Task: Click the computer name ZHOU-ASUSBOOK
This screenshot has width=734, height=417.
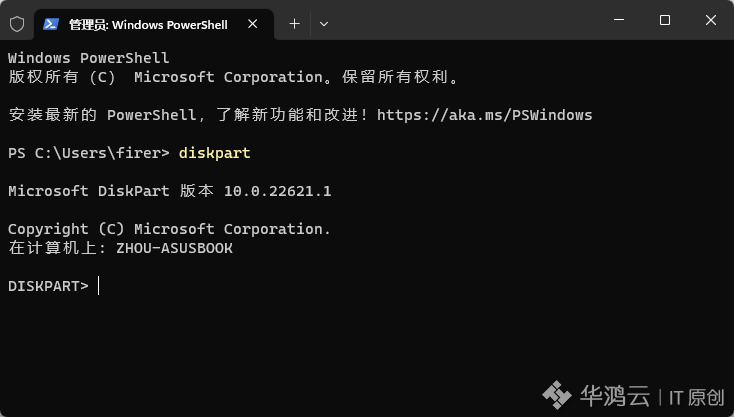Action: click(x=174, y=248)
